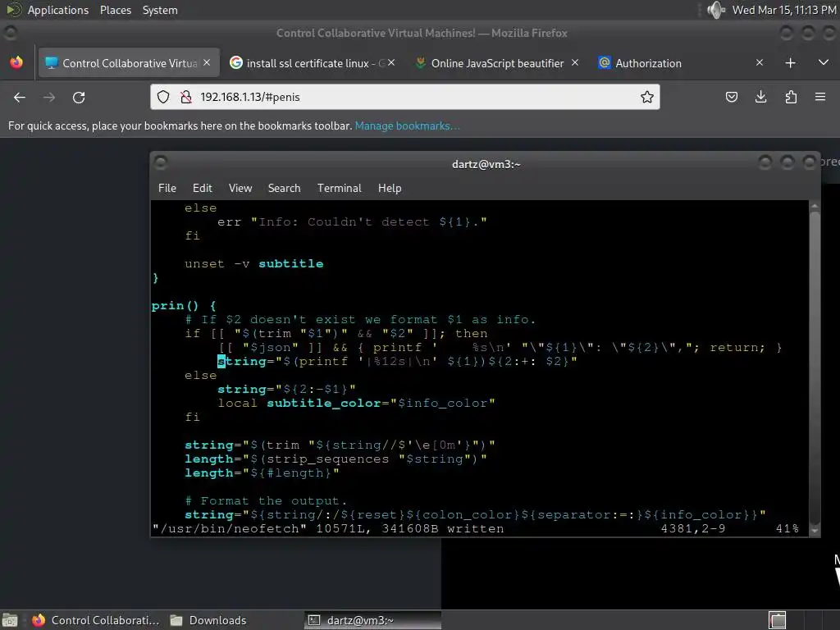Open the Firefox hamburger menu
Viewport: 840px width, 630px height.
(820, 97)
